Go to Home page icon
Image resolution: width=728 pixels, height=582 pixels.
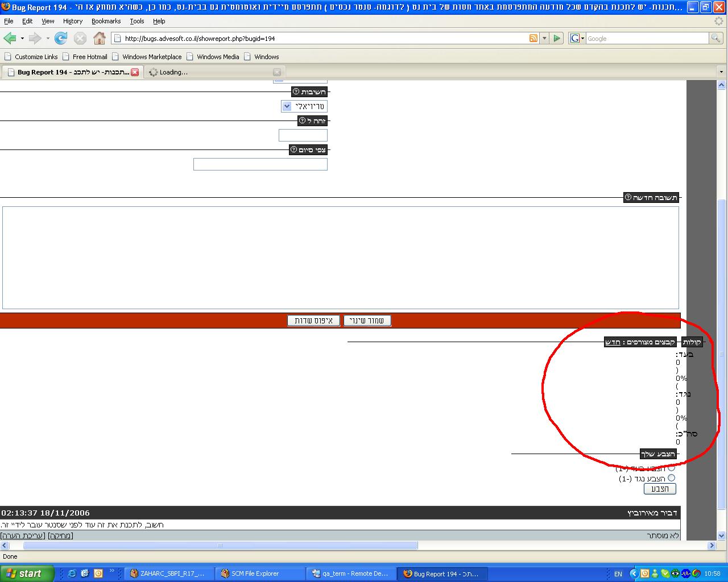click(100, 38)
